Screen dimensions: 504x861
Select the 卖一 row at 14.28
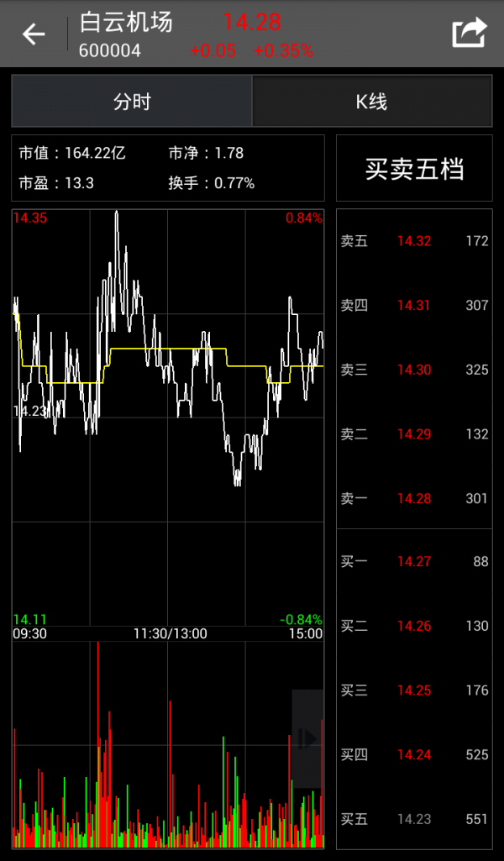point(414,499)
